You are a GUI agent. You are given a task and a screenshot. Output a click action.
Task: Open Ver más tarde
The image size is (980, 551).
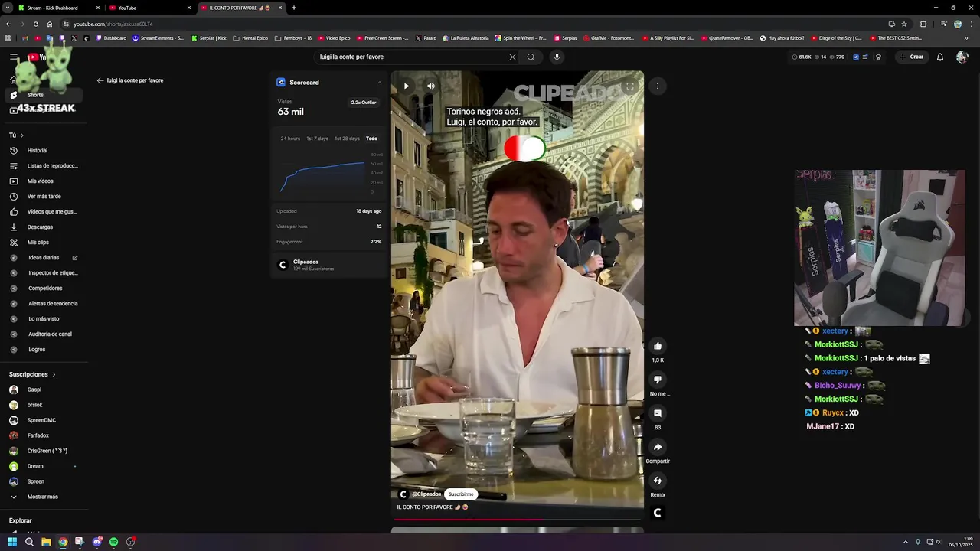tap(44, 197)
